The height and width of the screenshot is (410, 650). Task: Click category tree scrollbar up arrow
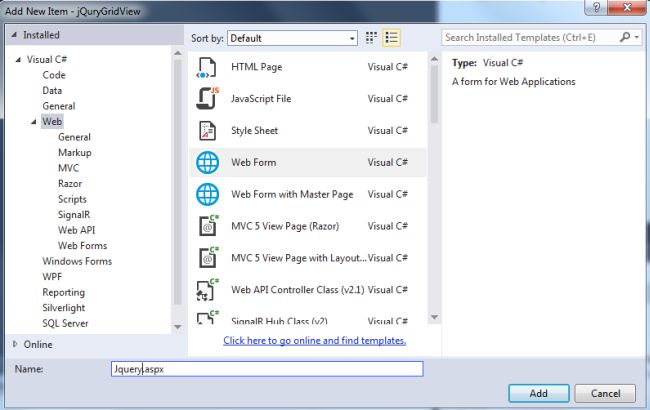tap(178, 53)
